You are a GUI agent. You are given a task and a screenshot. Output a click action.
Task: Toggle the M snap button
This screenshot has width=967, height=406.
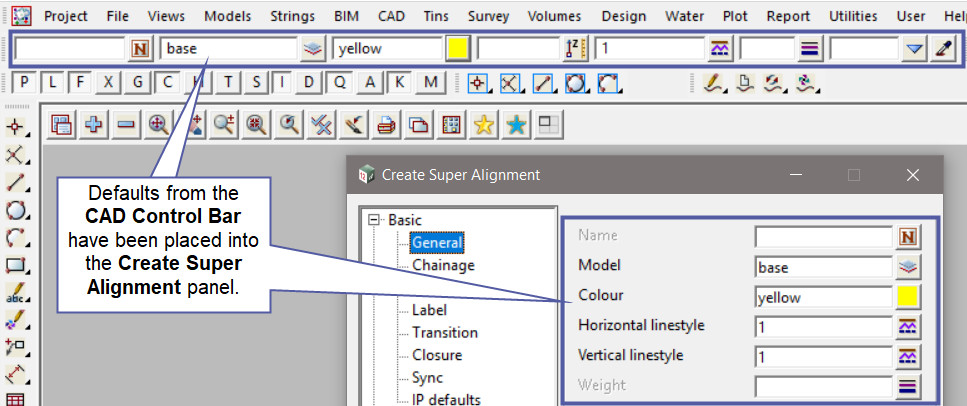click(429, 83)
